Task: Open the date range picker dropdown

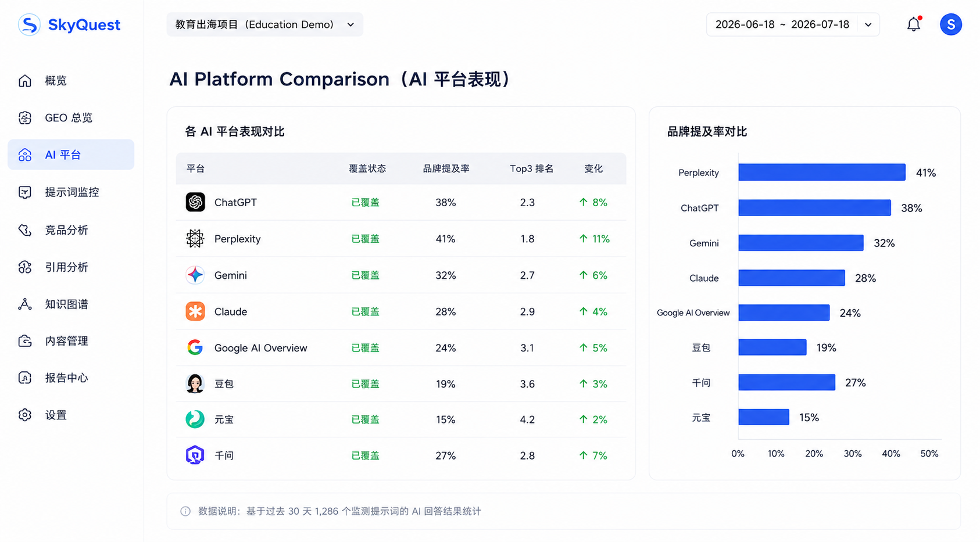Action: click(793, 24)
